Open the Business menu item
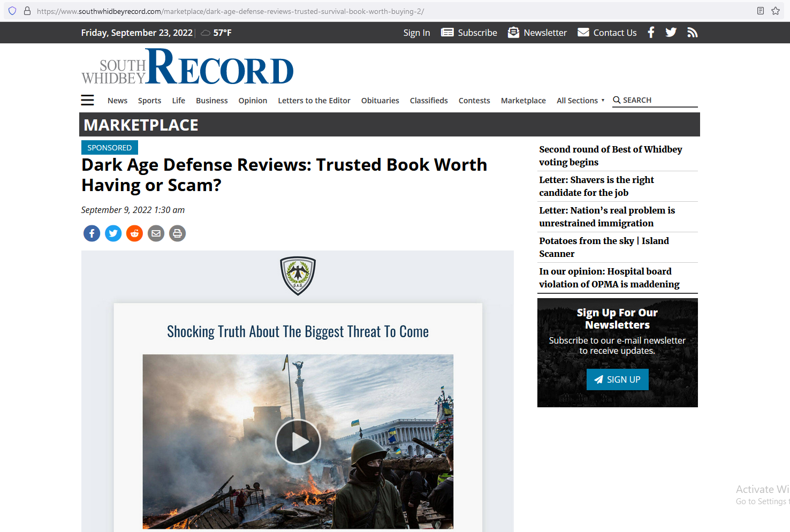790x532 pixels. click(212, 101)
